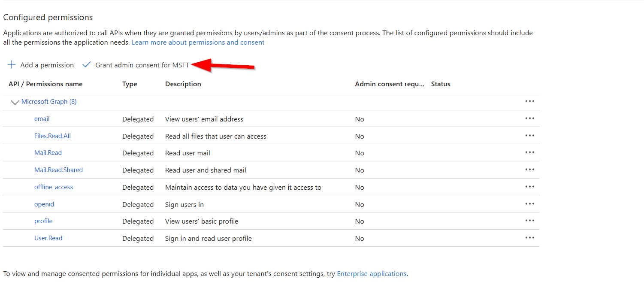Open the email permission link
644x291 pixels.
click(x=42, y=119)
